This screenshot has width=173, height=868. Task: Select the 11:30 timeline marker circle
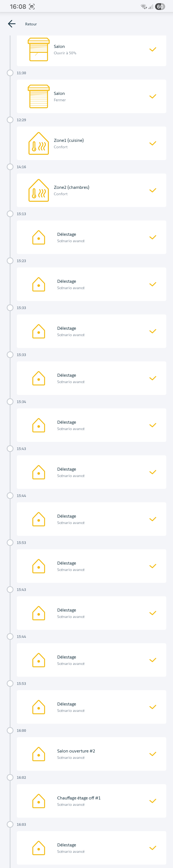(x=10, y=73)
